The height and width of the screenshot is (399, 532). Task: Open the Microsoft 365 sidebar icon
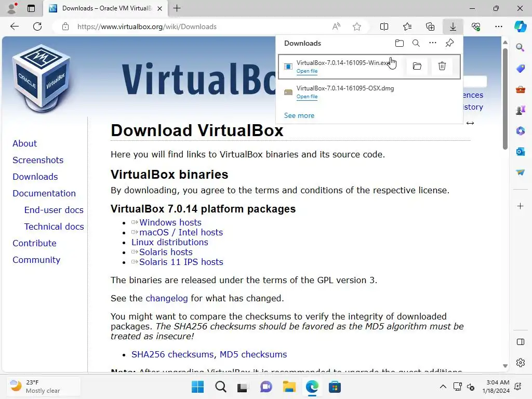(520, 130)
